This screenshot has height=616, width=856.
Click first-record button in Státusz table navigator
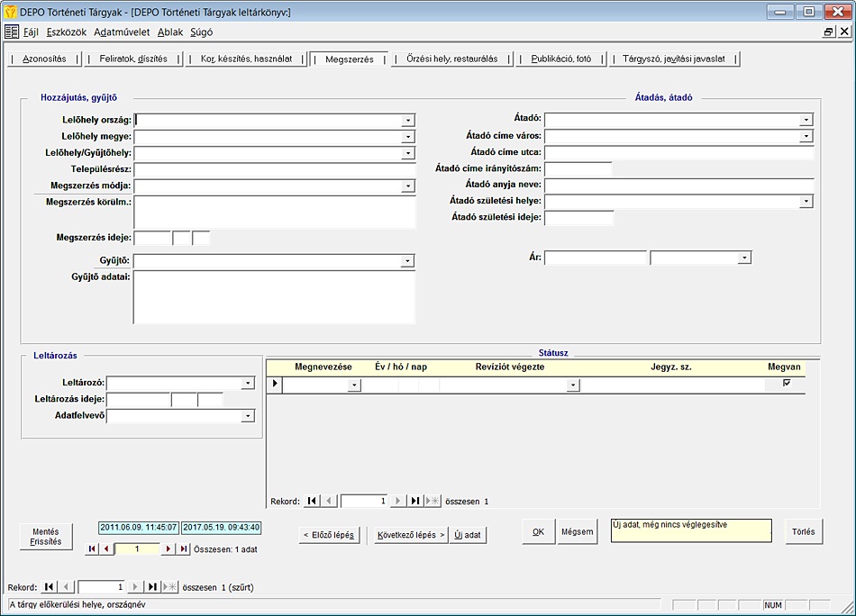[312, 501]
